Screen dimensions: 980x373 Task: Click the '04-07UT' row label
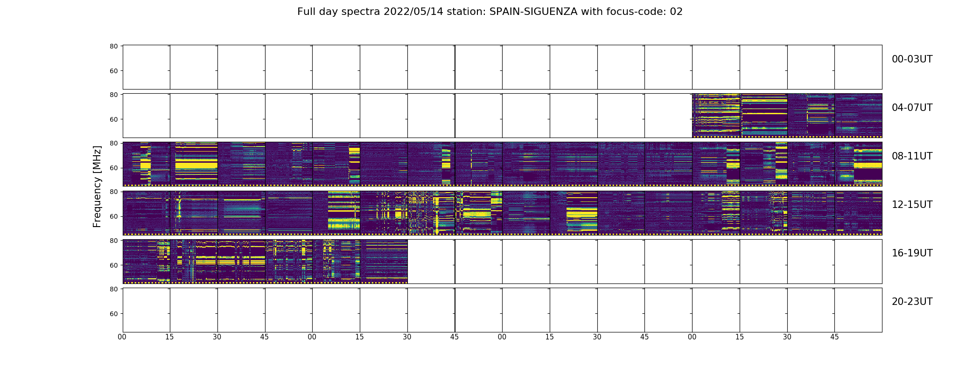tap(912, 108)
